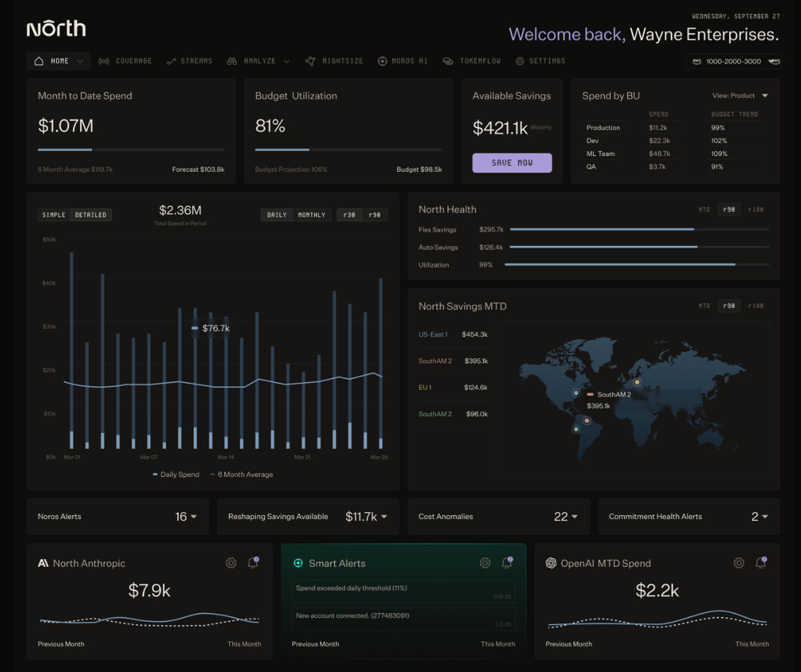The width and height of the screenshot is (801, 672).
Task: Switch spend chart to Detailed view
Action: pos(91,215)
